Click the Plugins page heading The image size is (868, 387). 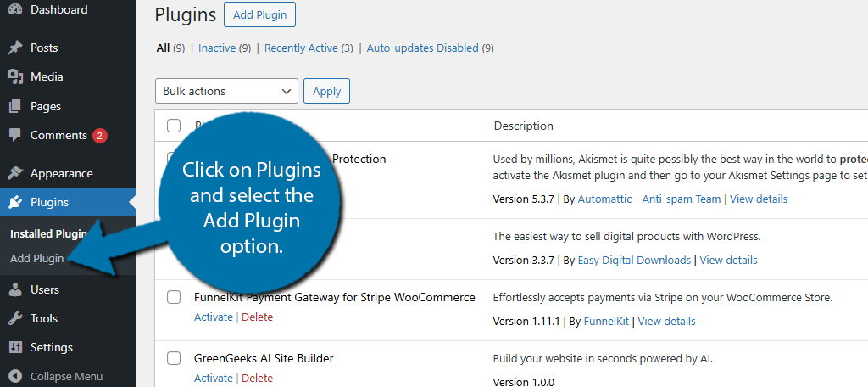[186, 15]
